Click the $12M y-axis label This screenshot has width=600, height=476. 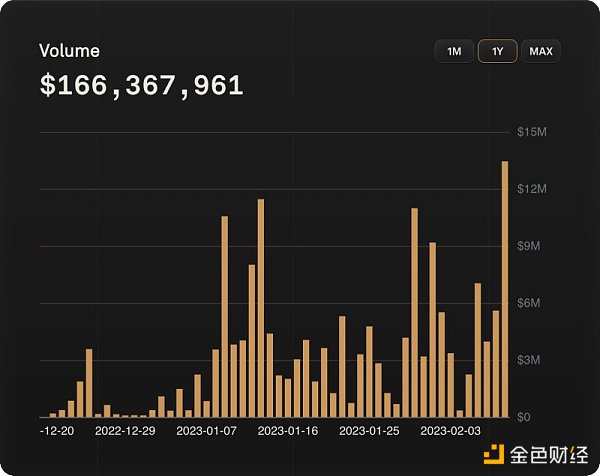tap(530, 190)
